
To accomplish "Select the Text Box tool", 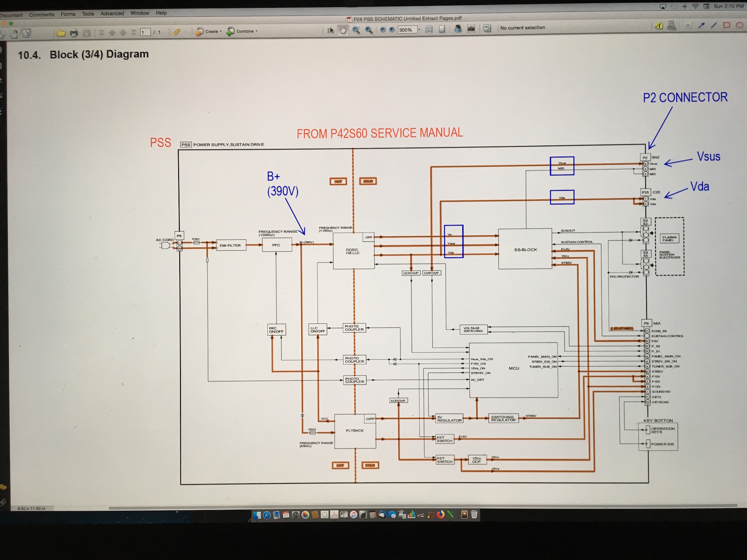I will click(x=688, y=25).
